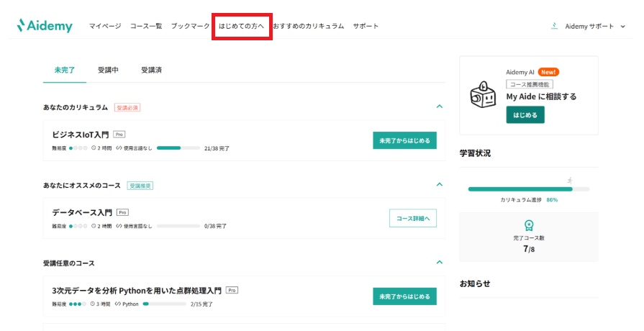This screenshot has height=331, width=644.
Task: Click the user avatar icon beside Aidemy サポート
Action: click(x=554, y=26)
